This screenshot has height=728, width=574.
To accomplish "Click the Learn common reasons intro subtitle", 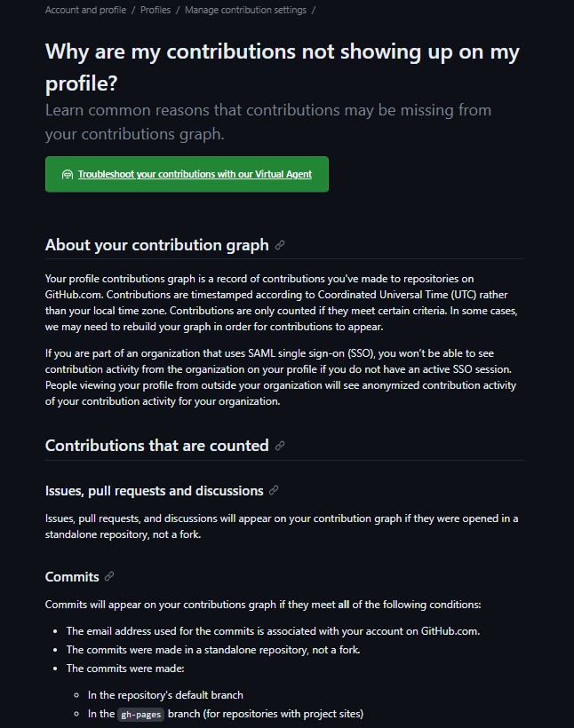I will [268, 123].
